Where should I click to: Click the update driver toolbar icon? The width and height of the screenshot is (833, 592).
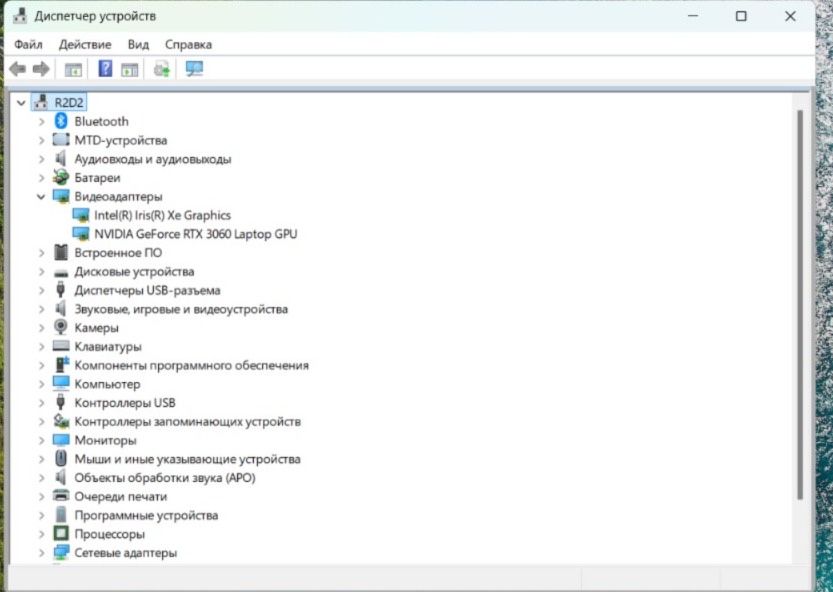click(162, 69)
